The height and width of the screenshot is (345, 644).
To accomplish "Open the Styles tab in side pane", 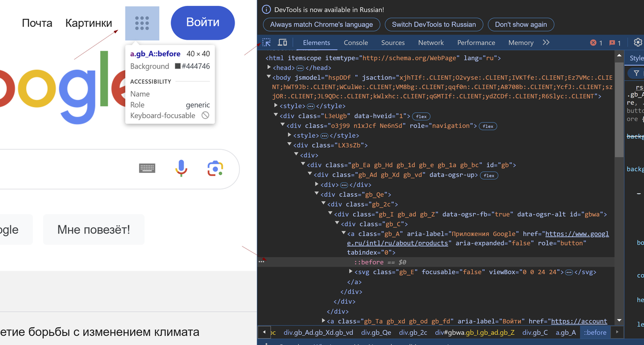I will point(636,58).
